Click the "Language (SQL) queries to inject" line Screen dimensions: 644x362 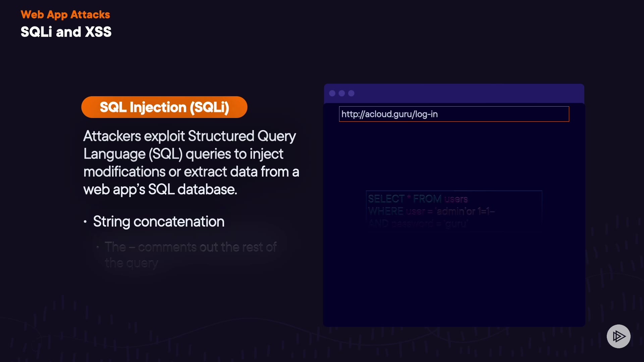183,154
